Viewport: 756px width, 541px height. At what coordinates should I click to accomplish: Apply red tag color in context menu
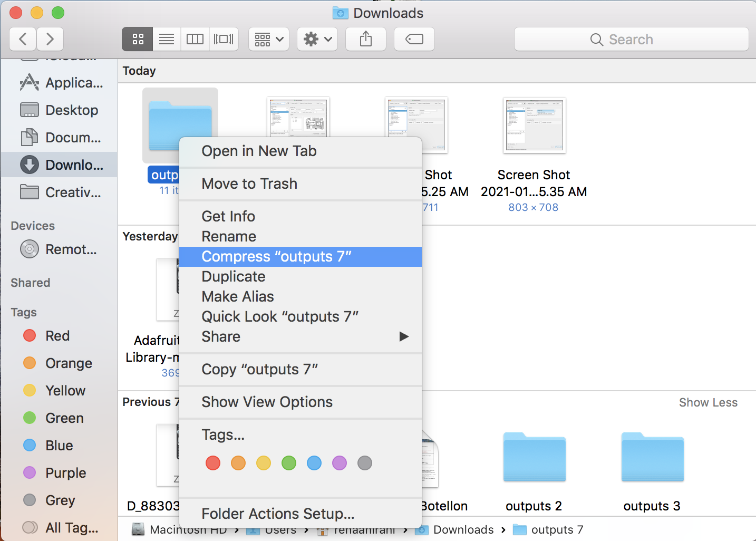213,463
